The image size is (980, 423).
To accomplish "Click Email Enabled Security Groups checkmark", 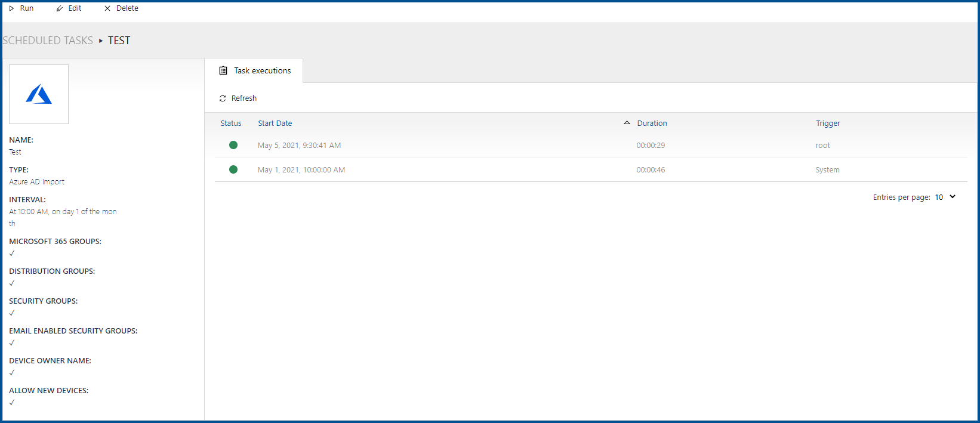I will coord(12,343).
